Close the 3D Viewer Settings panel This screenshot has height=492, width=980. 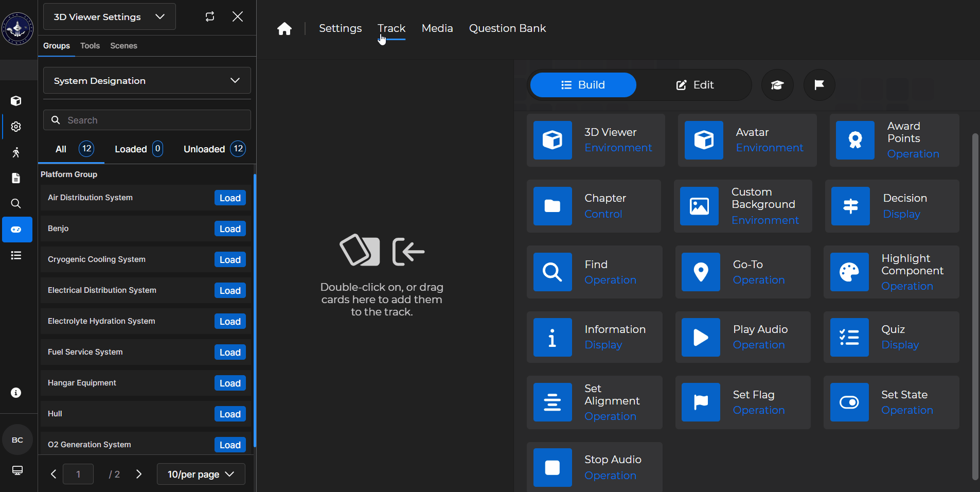tap(238, 16)
